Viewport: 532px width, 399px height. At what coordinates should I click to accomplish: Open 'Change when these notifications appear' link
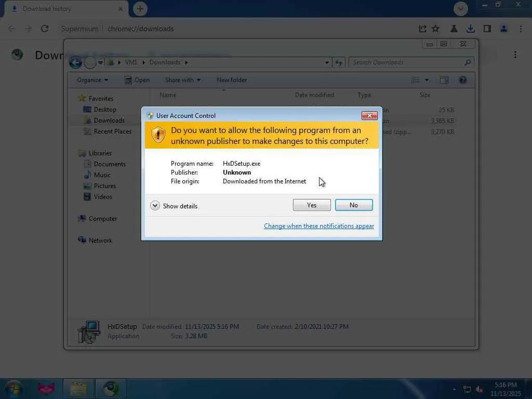(x=318, y=226)
